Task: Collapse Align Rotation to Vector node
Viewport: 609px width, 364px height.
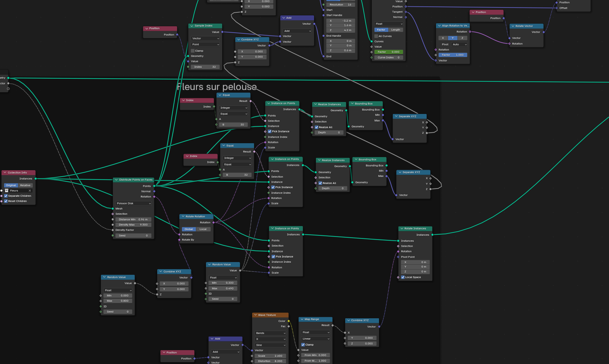Action: pos(439,25)
